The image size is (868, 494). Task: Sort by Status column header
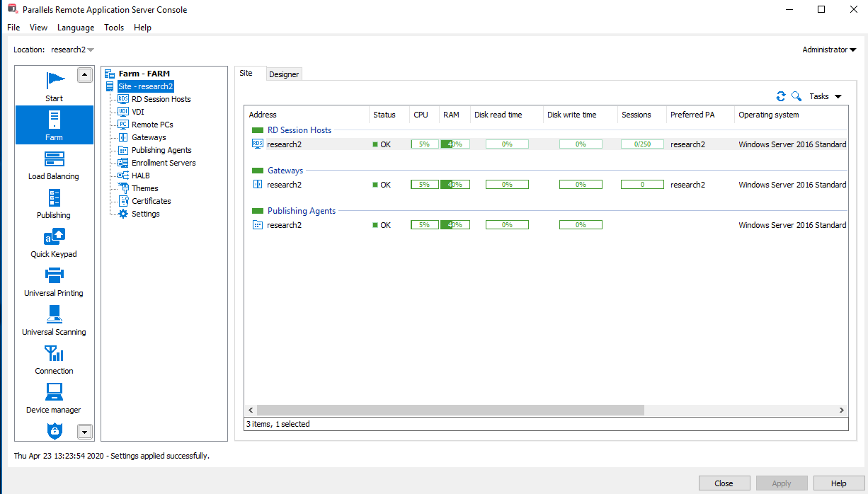tap(389, 115)
